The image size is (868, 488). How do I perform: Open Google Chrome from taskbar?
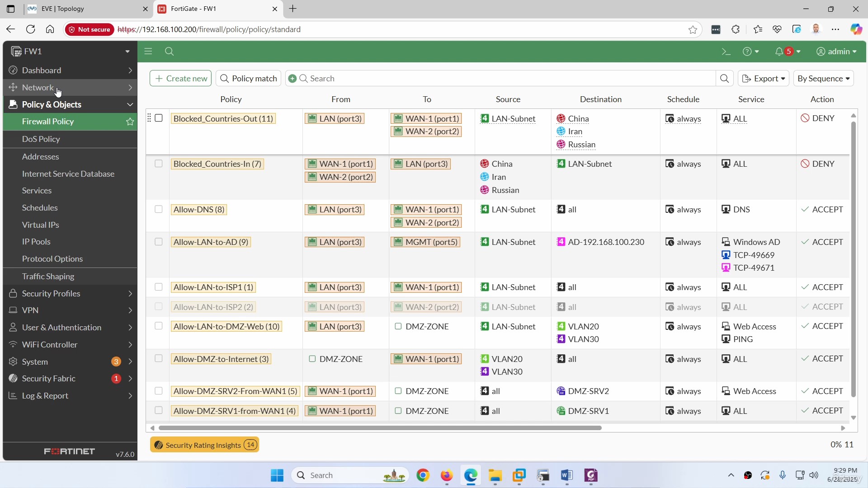(423, 475)
